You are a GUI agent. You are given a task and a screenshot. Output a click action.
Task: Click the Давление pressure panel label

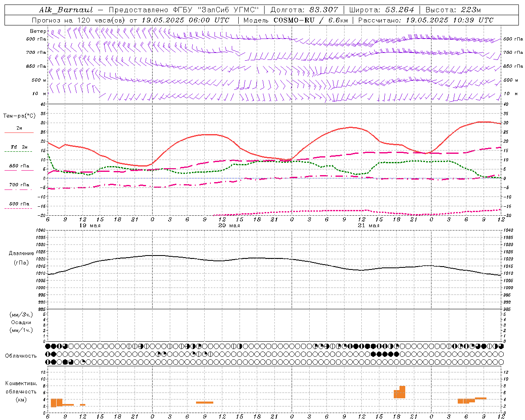(x=21, y=253)
